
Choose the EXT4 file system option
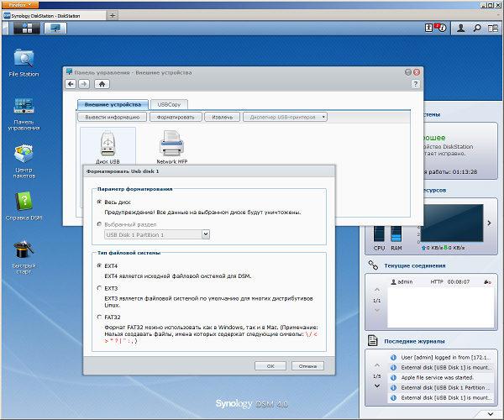pos(99,265)
